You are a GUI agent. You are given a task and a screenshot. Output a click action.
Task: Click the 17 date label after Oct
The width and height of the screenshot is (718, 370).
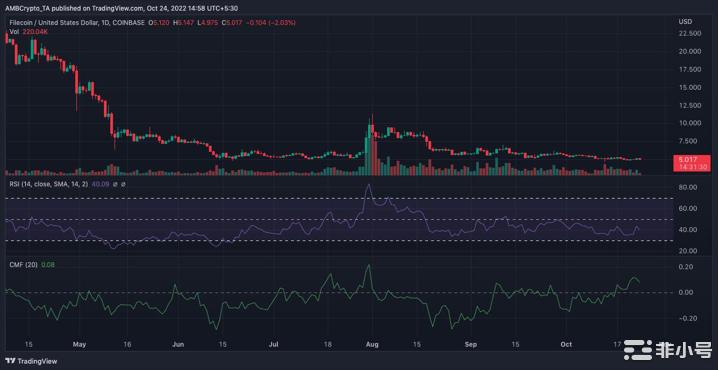tap(617, 343)
